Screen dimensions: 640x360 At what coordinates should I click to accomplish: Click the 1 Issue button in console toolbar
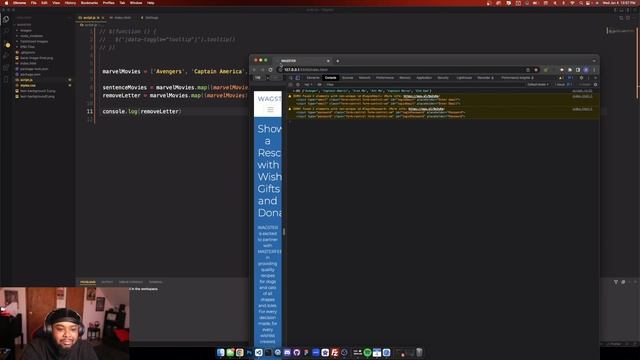click(563, 84)
